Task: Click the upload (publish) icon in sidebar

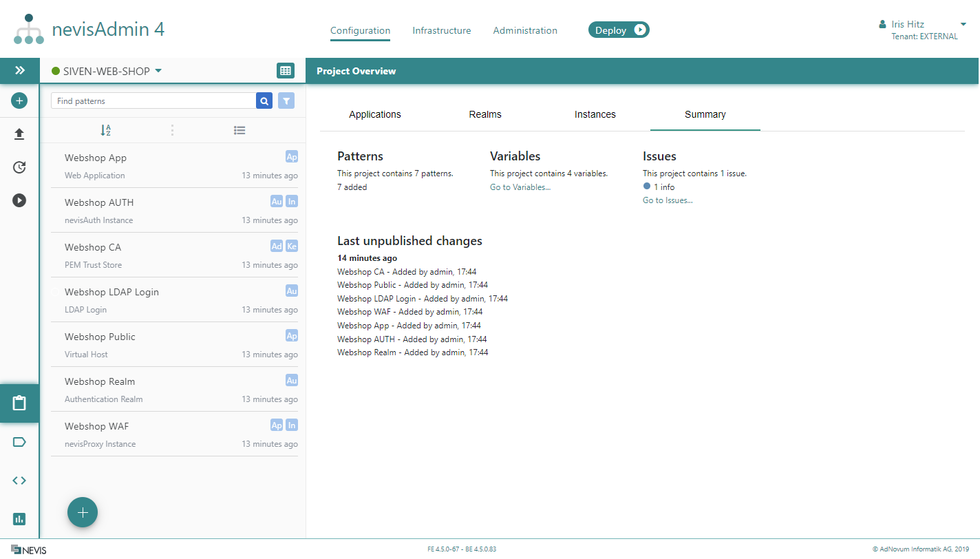Action: point(19,134)
